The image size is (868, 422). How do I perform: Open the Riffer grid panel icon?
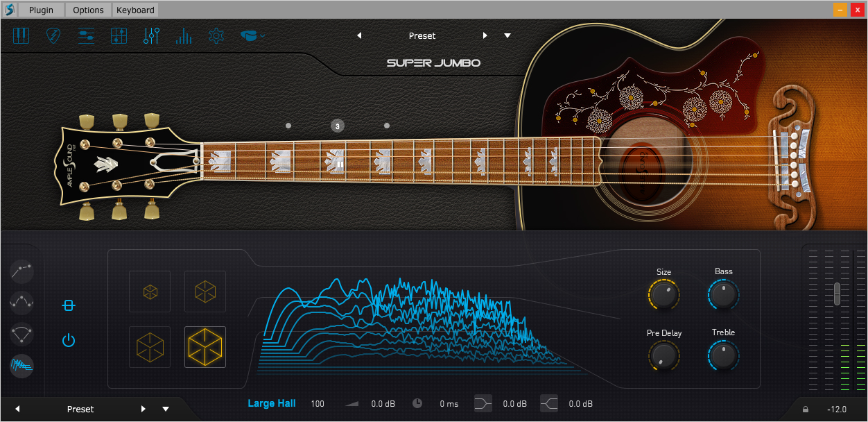119,35
